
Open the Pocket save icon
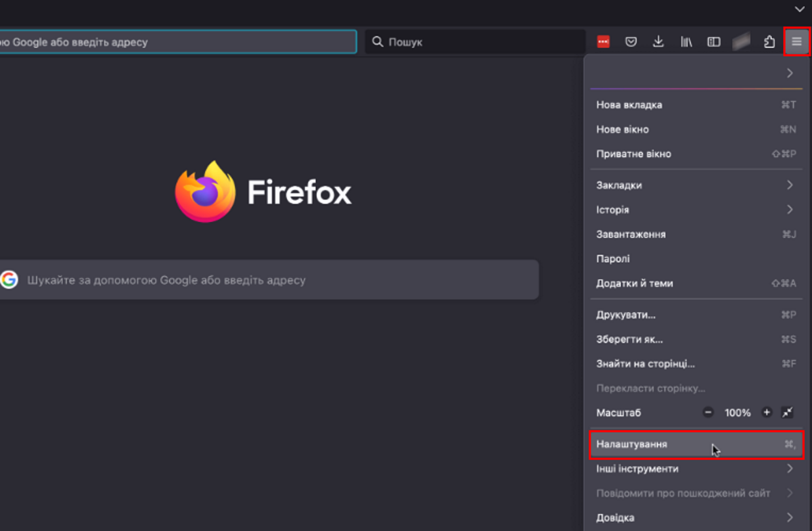click(x=631, y=42)
